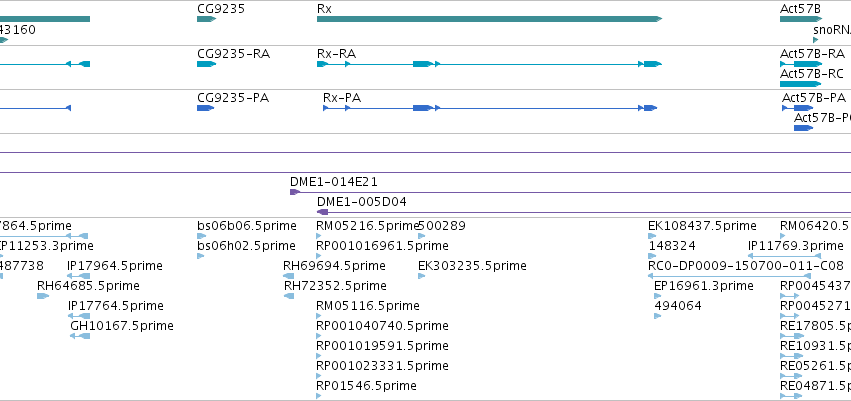Image resolution: width=851 pixels, height=401 pixels.
Task: Click the CG9235 gene arrow glyph
Action: 206,19
